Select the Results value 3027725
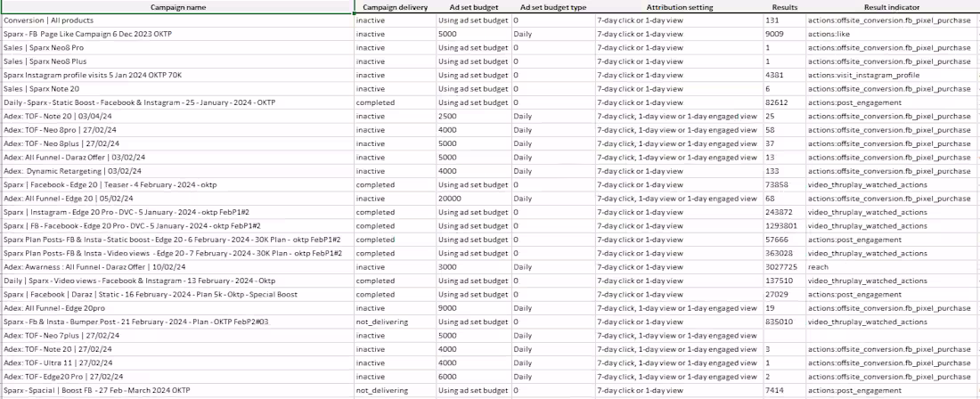 coord(784,267)
